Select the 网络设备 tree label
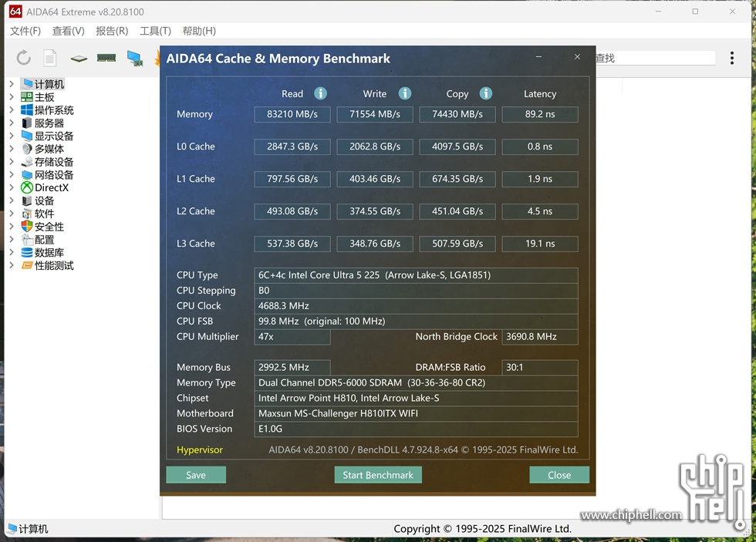The height and width of the screenshot is (542, 756). (x=54, y=175)
